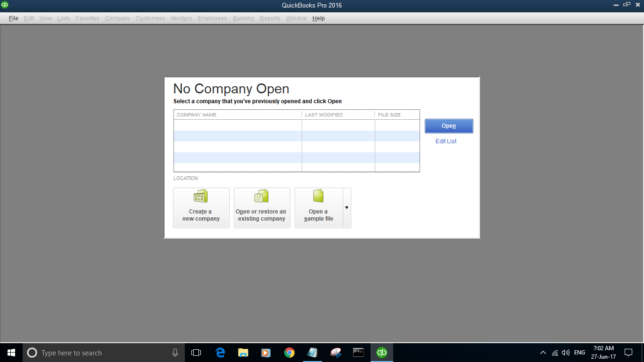Click the grayed Customers menu
Viewport: 644px width, 362px height.
point(150,18)
